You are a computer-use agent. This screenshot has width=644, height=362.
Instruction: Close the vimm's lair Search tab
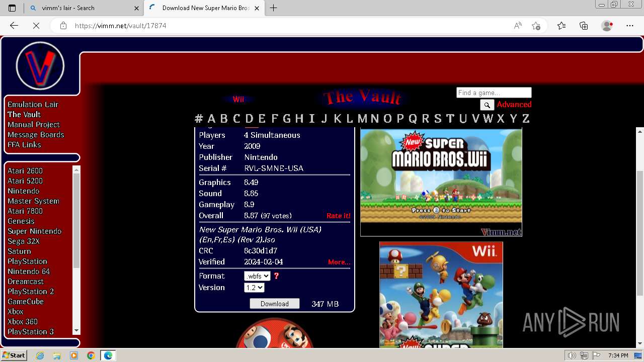pos(137,8)
